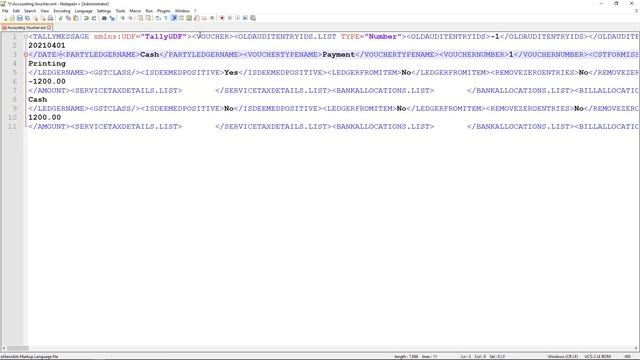Toggle vertical scroll synchronization

point(140,18)
